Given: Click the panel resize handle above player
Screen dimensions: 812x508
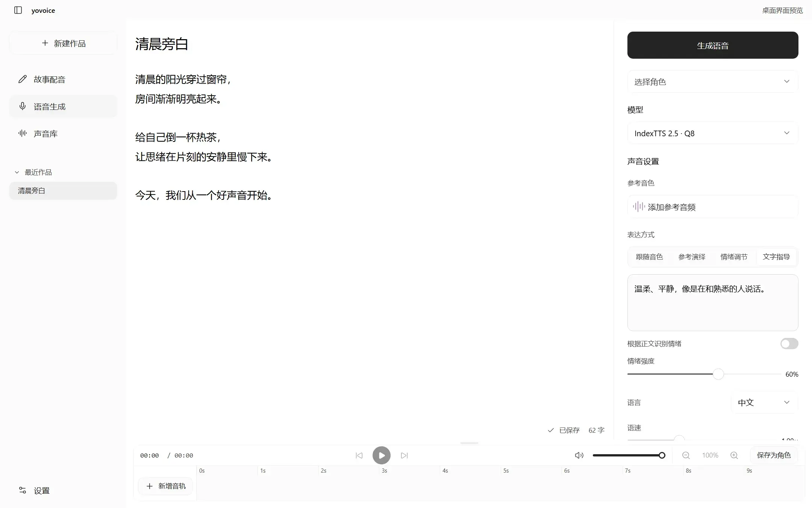Looking at the screenshot, I should [469, 443].
